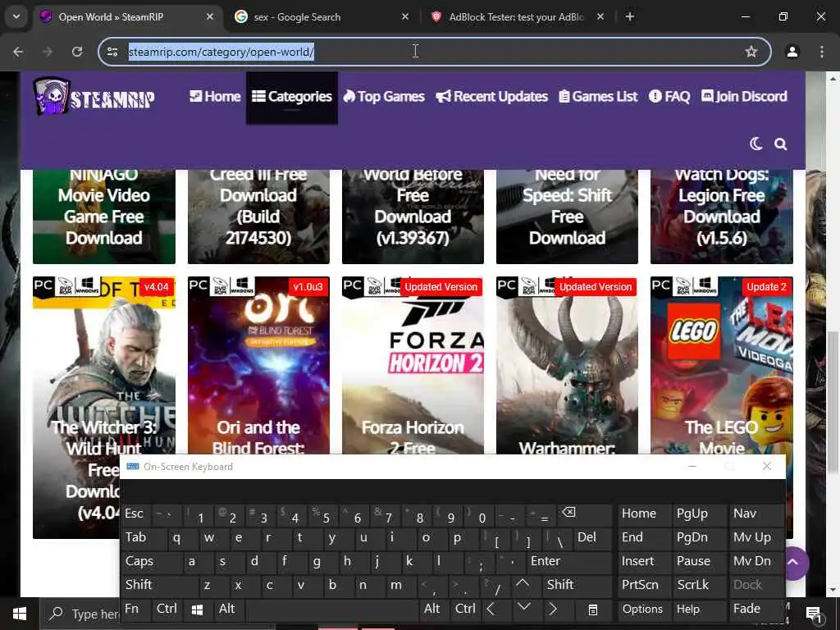840x630 pixels.
Task: Click Windows logo key on On-Screen Keyboard
Action: pyautogui.click(x=197, y=609)
